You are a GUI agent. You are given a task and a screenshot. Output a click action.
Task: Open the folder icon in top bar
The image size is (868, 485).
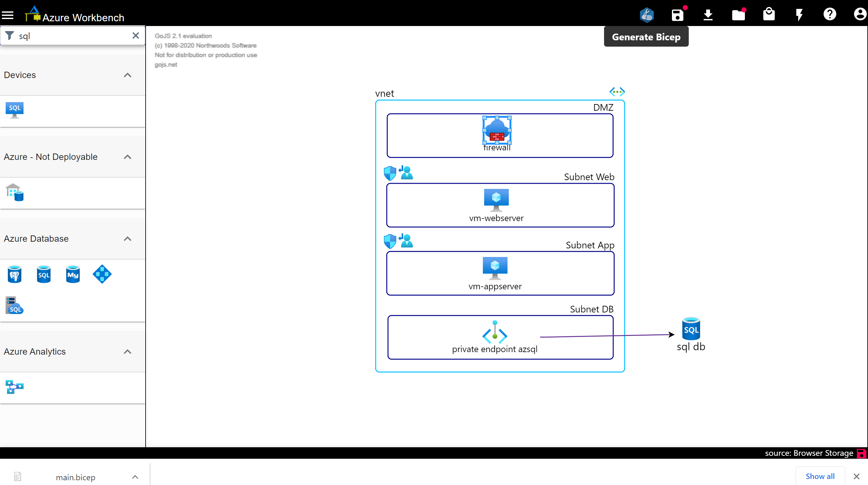pos(738,15)
